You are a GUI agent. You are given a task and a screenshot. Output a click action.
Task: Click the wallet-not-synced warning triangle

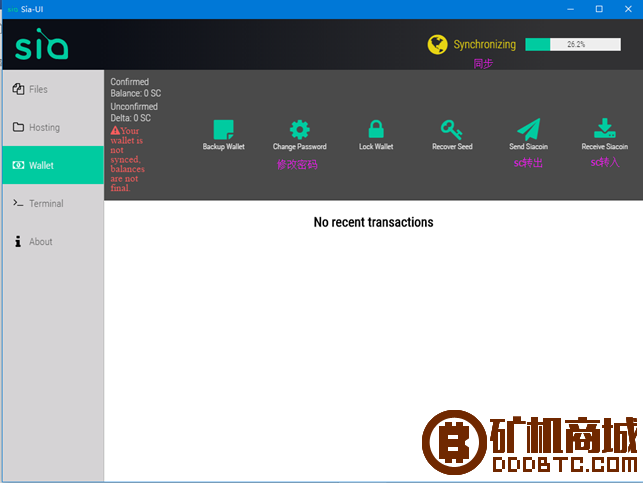point(115,130)
